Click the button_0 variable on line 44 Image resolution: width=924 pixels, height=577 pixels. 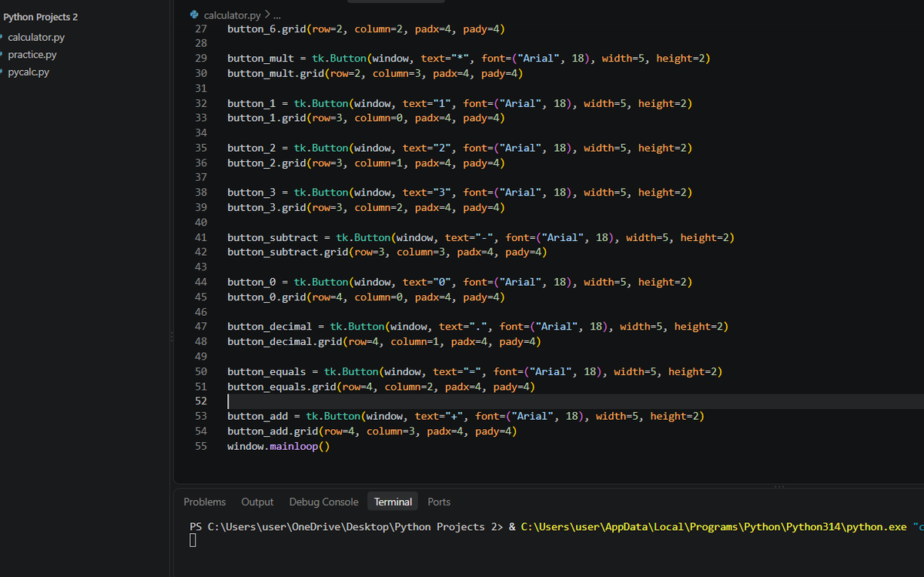tap(251, 282)
